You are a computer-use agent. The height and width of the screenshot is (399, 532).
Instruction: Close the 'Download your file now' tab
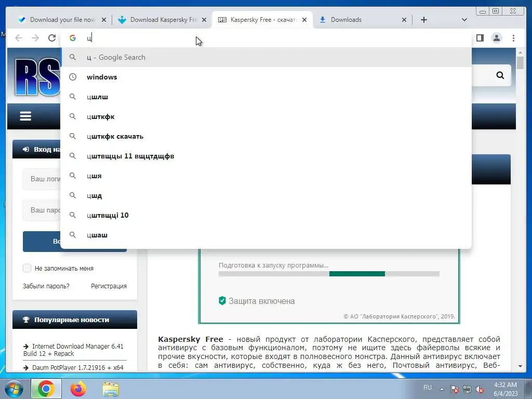tap(104, 20)
